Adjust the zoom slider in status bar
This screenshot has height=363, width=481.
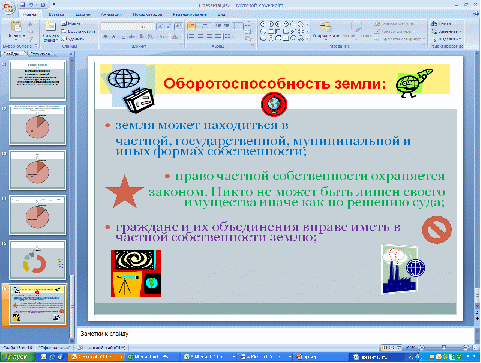[443, 347]
